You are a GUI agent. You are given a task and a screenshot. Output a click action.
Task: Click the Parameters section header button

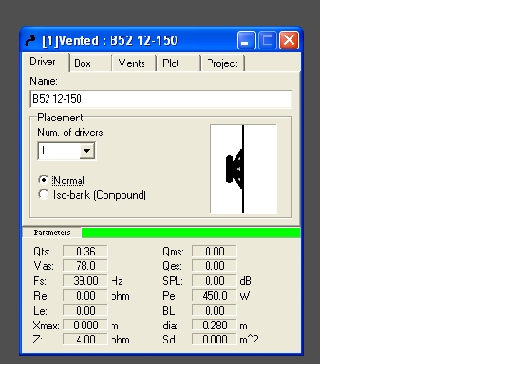(x=52, y=232)
